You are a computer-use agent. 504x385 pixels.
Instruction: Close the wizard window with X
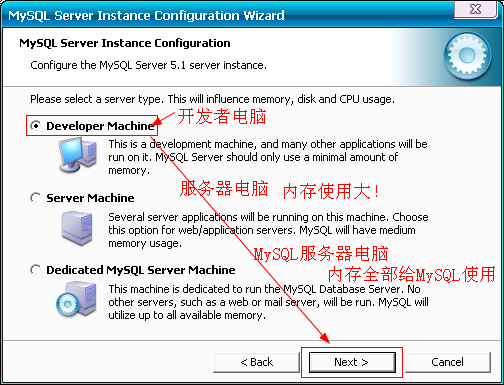(x=475, y=9)
